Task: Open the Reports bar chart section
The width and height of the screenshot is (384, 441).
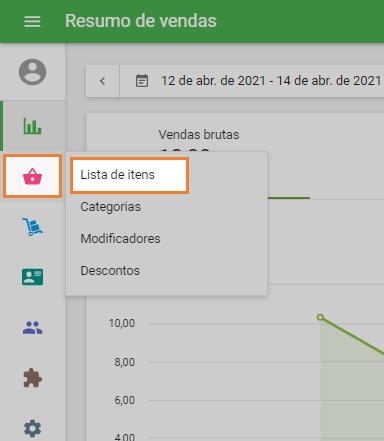Action: 32,126
